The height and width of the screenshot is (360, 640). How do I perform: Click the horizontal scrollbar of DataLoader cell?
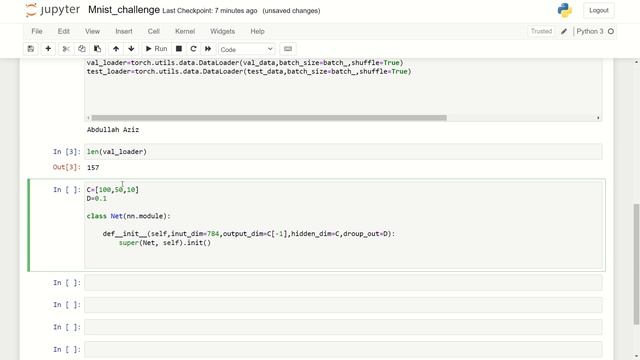click(269, 118)
